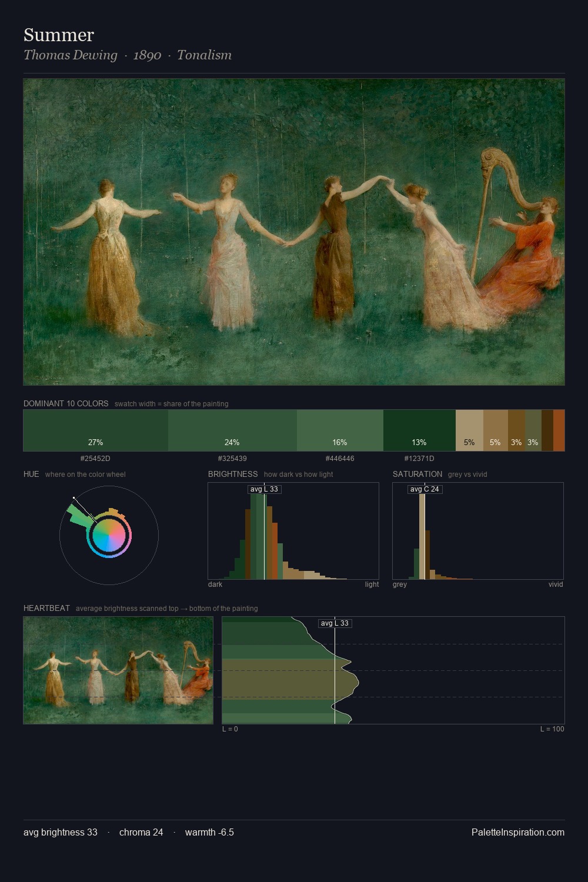Click the "avg C 24" label
This screenshot has width=588, height=882.
click(425, 489)
